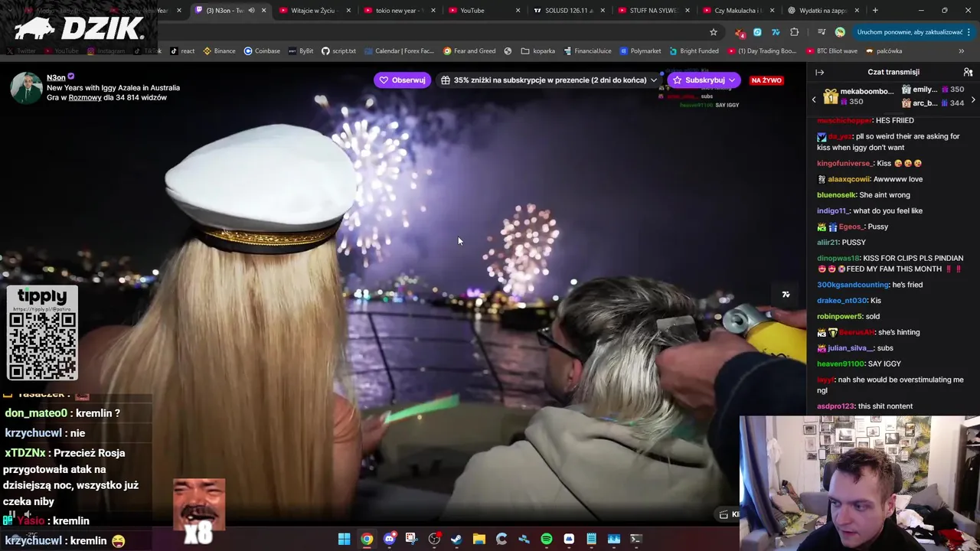This screenshot has width=980, height=551.
Task: Click username kingofuniverse_ in chat
Action: (844, 163)
